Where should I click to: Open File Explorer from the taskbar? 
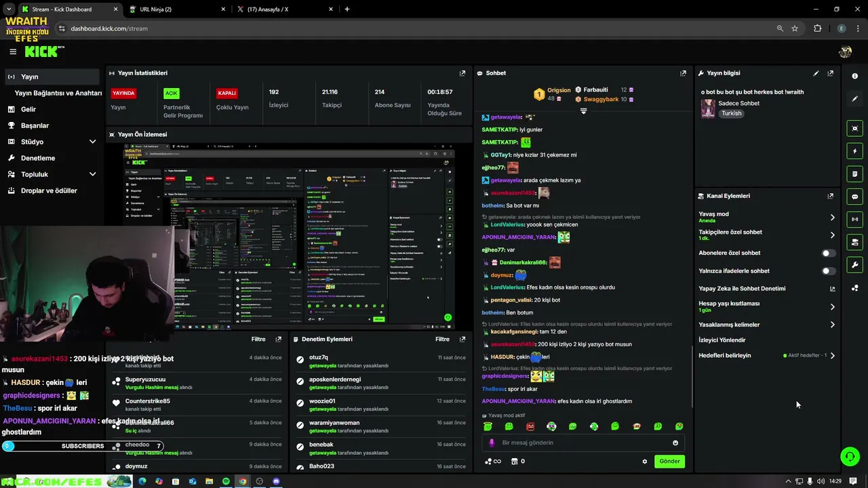(209, 481)
